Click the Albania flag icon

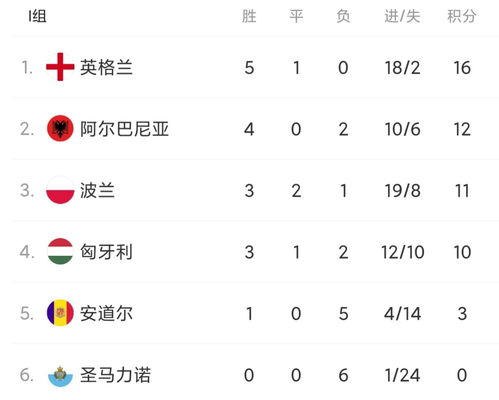(60, 129)
